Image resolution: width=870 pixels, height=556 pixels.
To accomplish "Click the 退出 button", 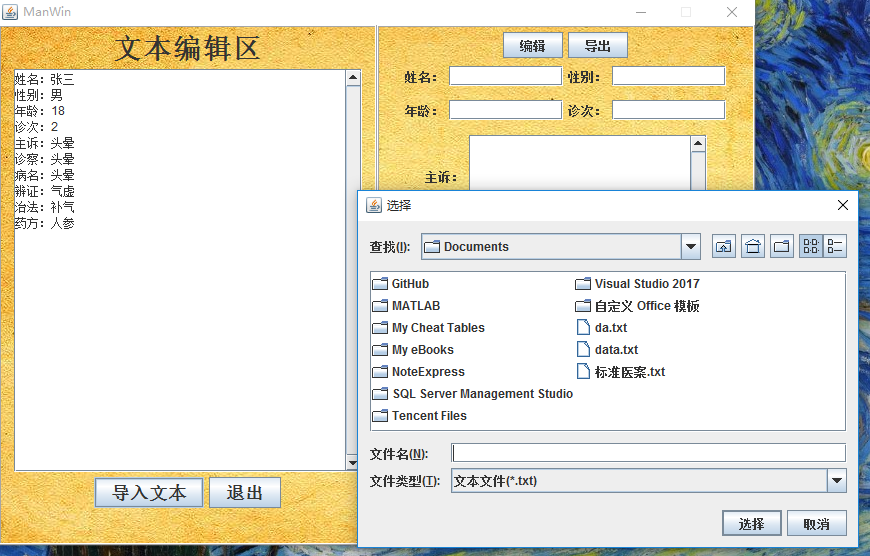I will (245, 493).
